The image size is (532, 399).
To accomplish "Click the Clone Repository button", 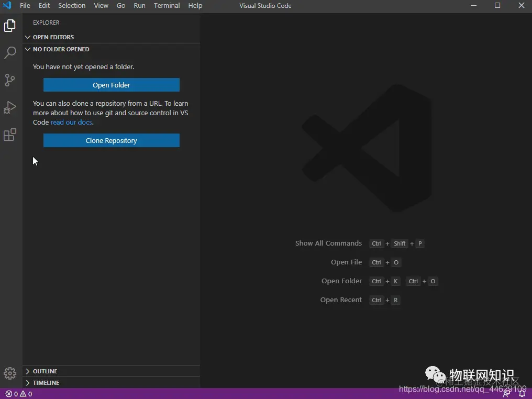I will (x=112, y=140).
